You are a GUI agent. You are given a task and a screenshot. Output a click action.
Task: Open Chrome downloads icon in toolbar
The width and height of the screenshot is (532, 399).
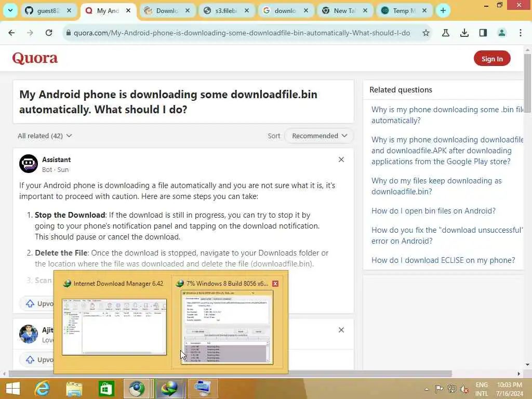(x=464, y=33)
